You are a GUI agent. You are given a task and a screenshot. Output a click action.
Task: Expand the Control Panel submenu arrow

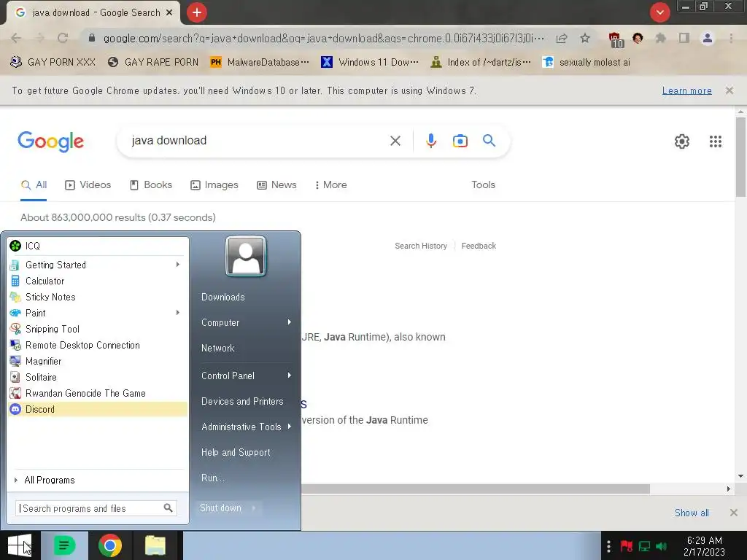tap(289, 376)
